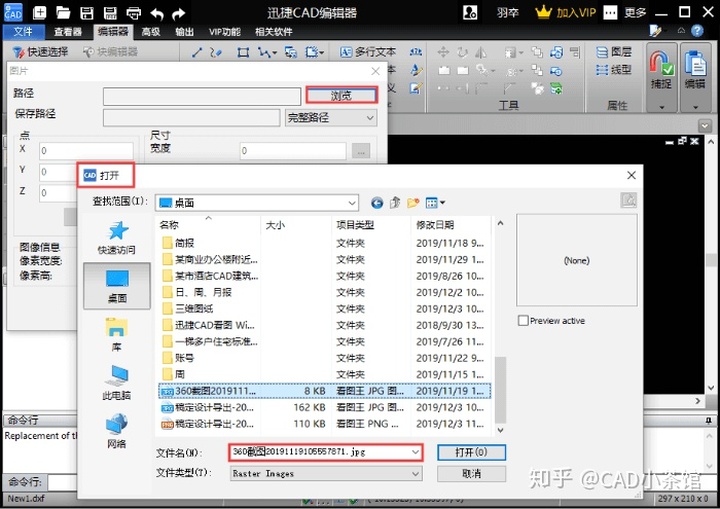Switch to the 相关软件 tab
Screen dimensions: 720x509
pos(274,32)
